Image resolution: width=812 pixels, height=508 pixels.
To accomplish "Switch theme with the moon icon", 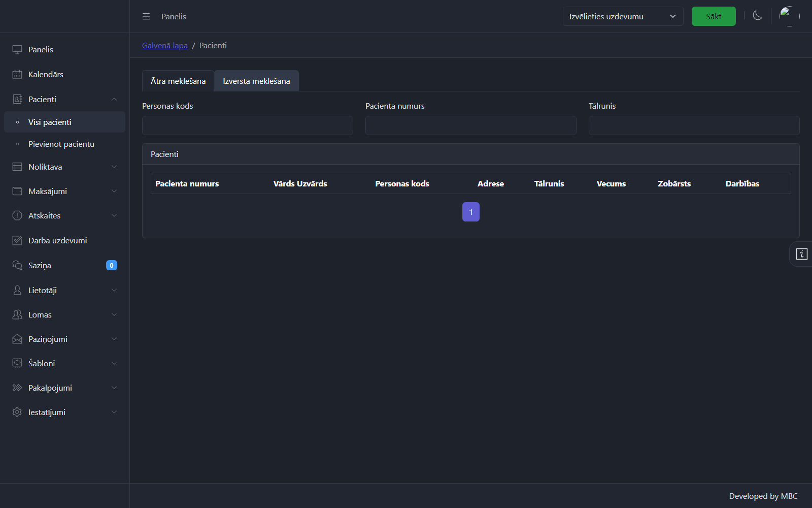I will (x=758, y=16).
